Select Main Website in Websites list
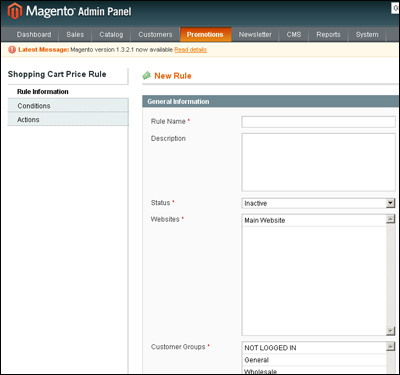 pos(314,220)
